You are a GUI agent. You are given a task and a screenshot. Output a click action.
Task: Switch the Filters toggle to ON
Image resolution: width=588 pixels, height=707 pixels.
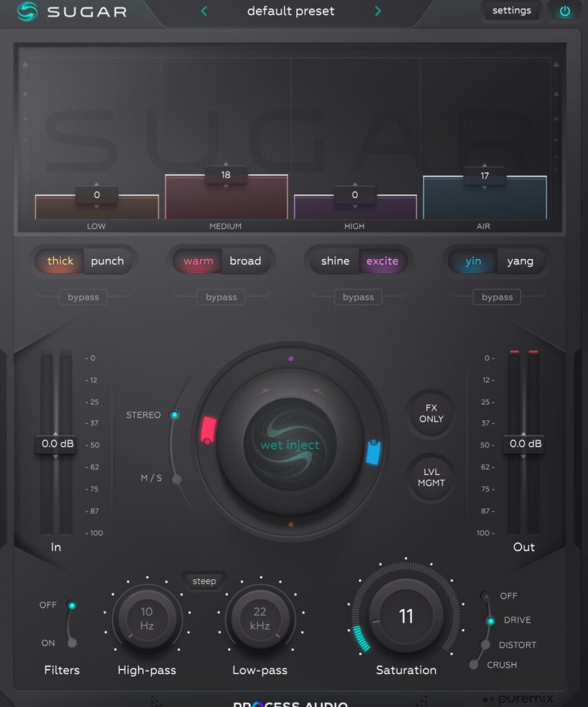pyautogui.click(x=72, y=643)
